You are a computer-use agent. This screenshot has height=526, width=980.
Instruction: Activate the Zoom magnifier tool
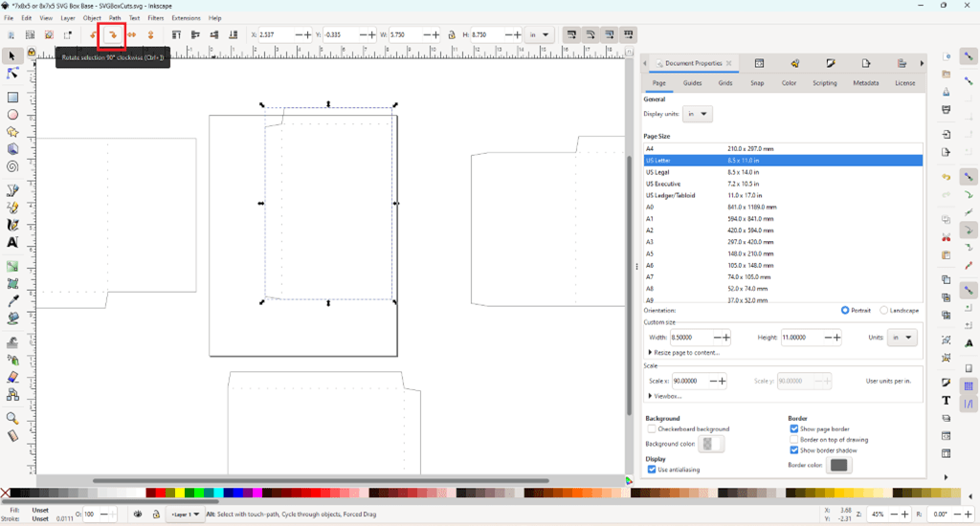pos(13,419)
